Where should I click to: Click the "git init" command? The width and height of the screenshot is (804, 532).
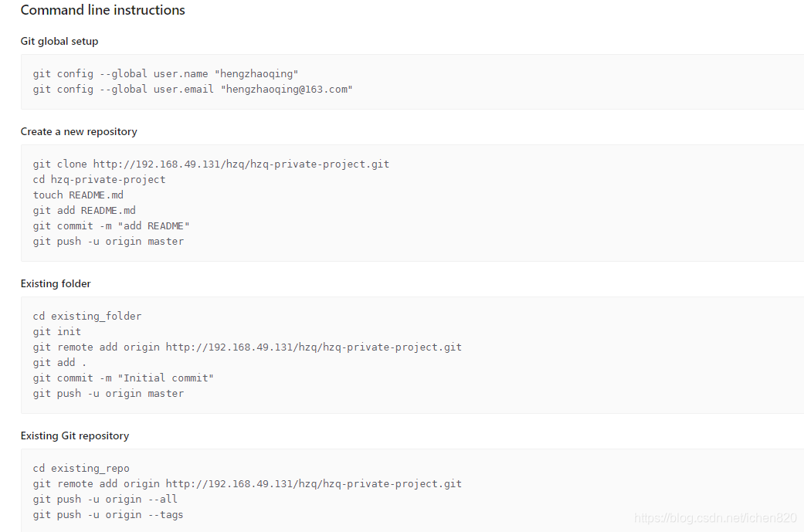pos(57,332)
